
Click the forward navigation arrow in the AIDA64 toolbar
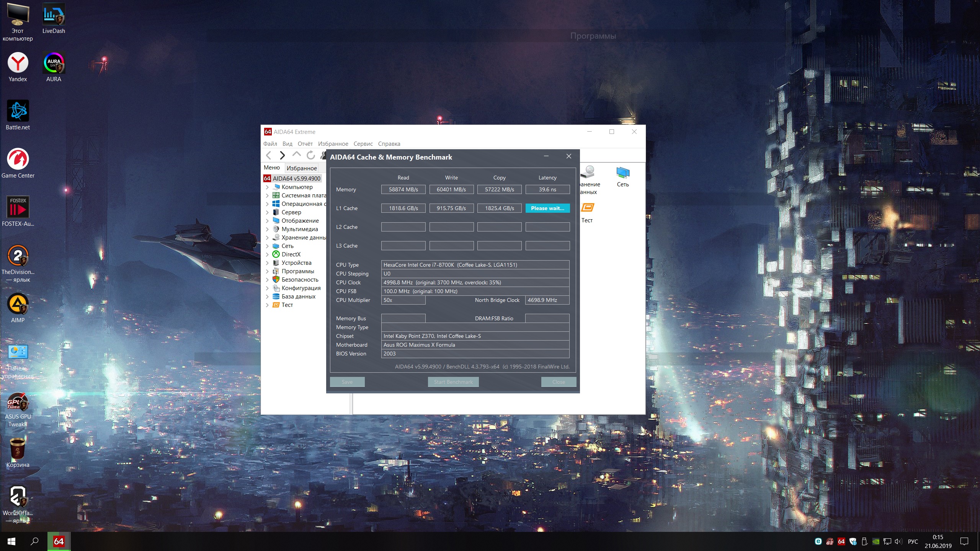283,155
